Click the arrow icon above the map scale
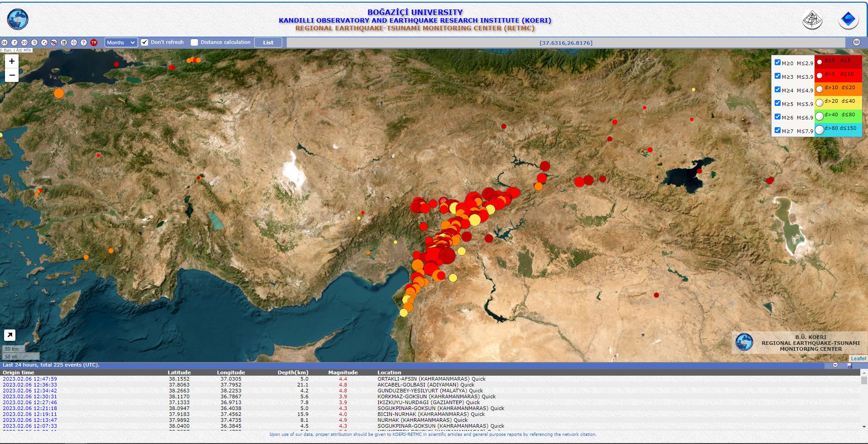 (x=10, y=335)
